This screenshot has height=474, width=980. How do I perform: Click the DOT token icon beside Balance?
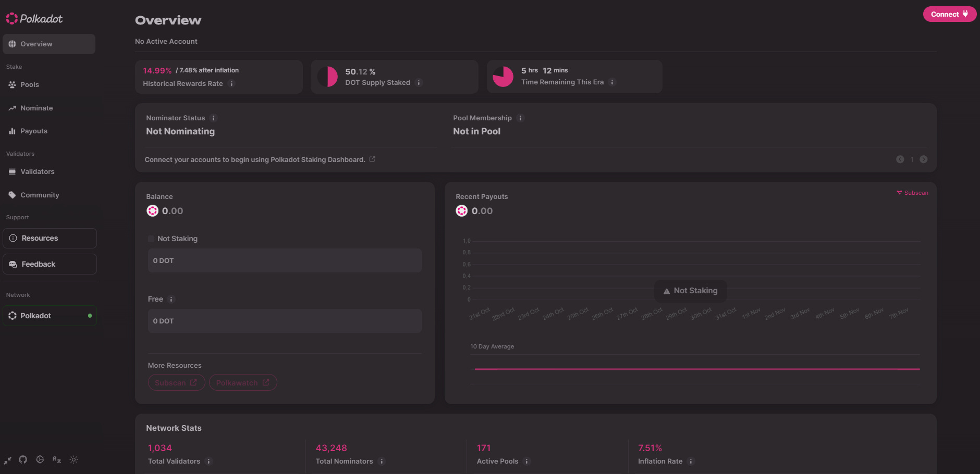[x=152, y=211]
